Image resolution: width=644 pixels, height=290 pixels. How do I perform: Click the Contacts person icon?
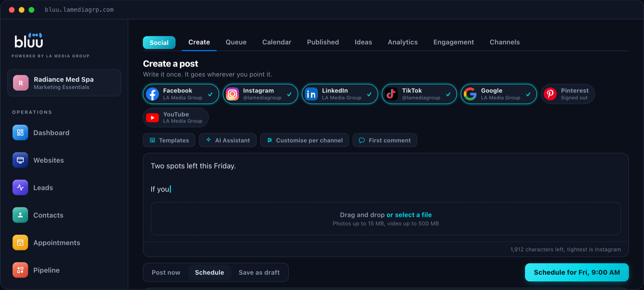20,215
